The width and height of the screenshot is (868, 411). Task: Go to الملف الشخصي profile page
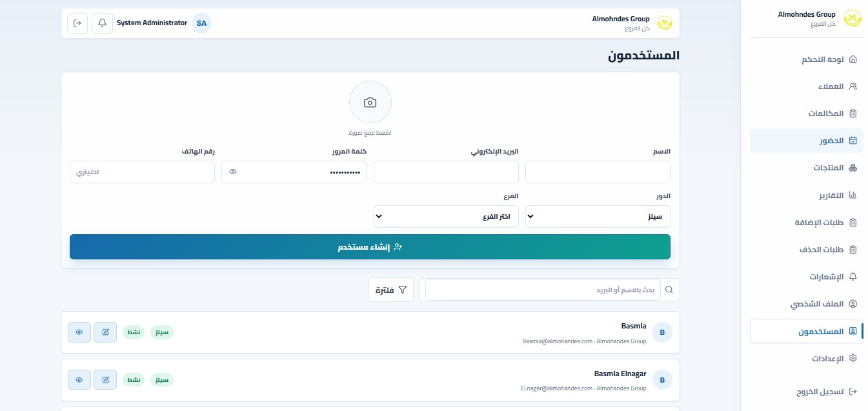(807, 304)
